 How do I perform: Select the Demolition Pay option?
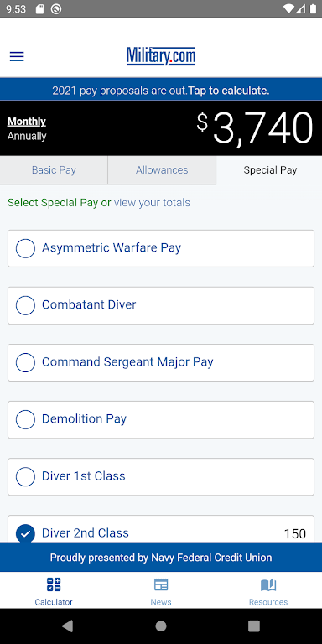point(161,419)
